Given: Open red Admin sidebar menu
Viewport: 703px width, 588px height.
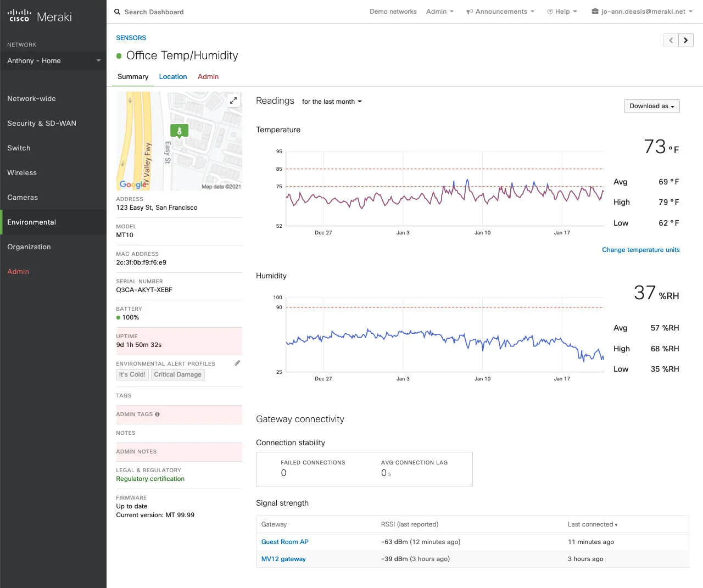Looking at the screenshot, I should 53,272.
